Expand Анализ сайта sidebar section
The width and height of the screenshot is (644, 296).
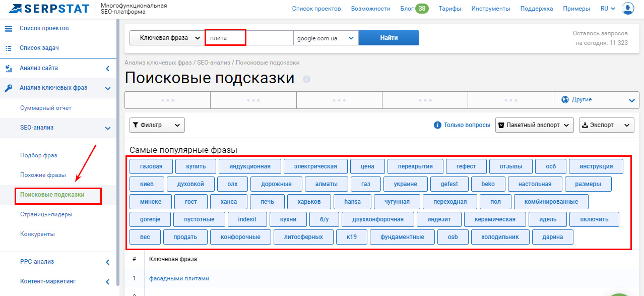107,69
